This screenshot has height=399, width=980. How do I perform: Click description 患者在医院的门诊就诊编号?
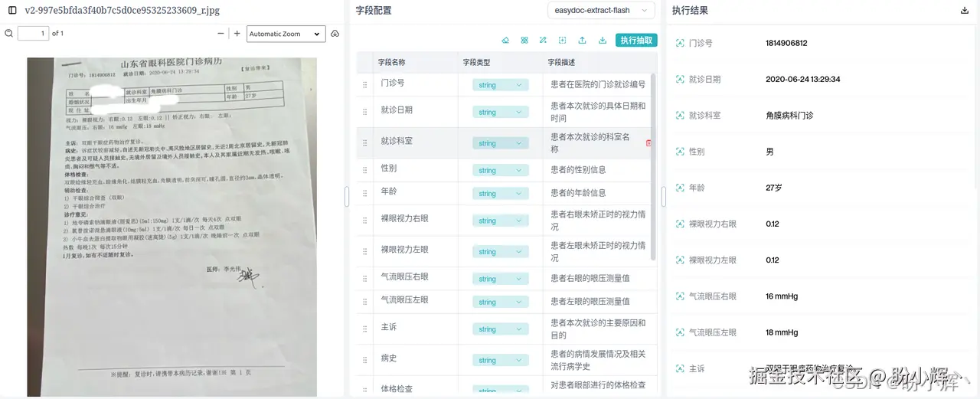click(x=598, y=84)
